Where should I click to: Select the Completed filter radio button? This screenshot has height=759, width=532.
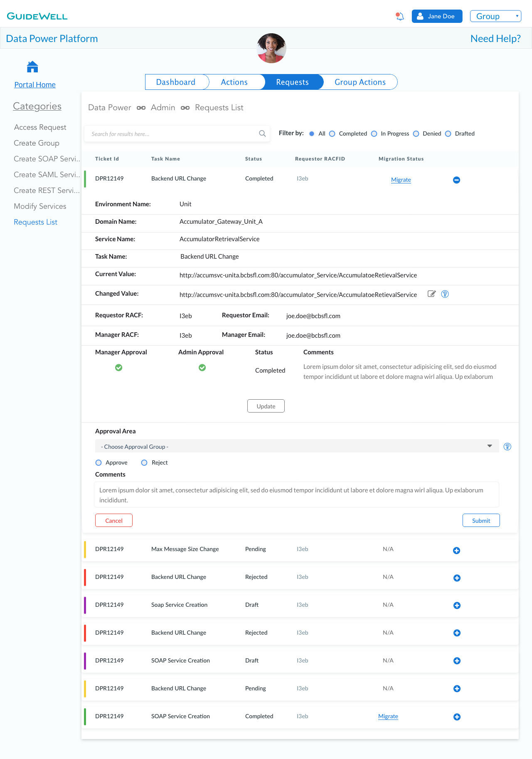click(x=332, y=134)
